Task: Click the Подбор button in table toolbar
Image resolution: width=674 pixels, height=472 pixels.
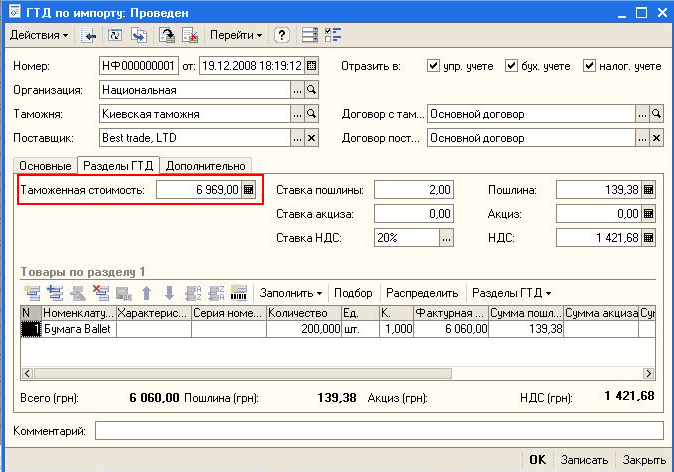Action: 353,293
